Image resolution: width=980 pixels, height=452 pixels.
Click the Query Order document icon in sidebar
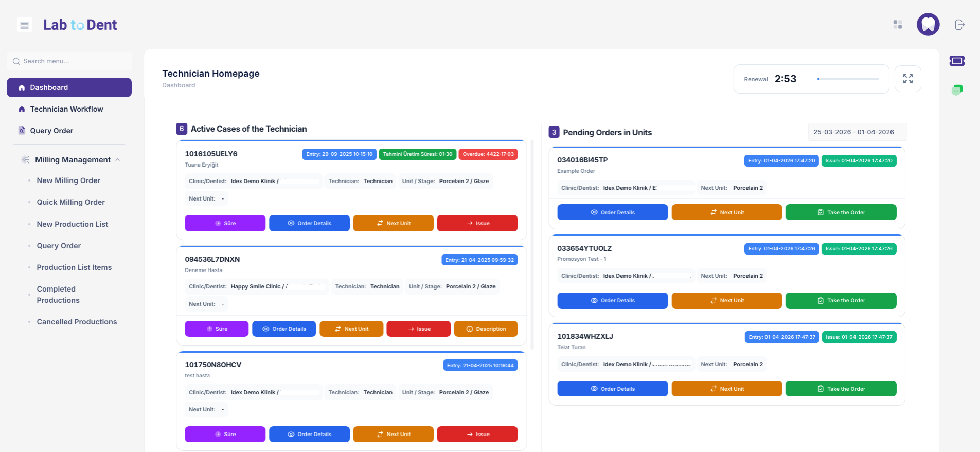click(x=22, y=131)
